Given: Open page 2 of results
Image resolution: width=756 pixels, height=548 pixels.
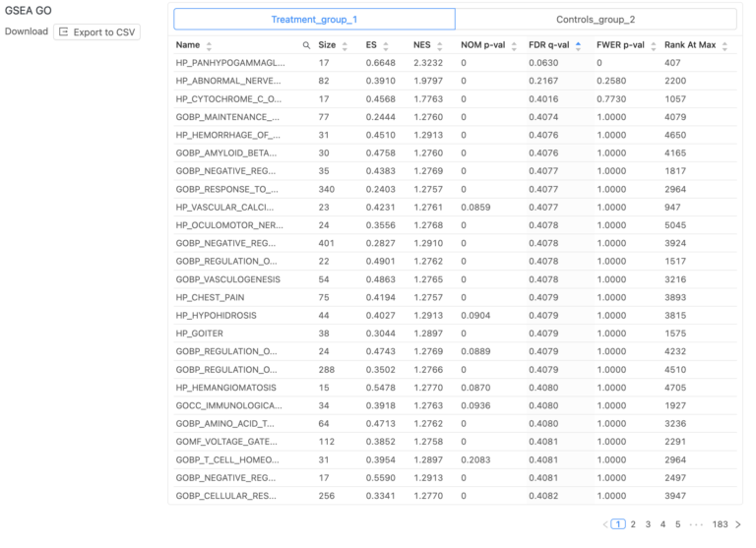Looking at the screenshot, I should tap(633, 524).
